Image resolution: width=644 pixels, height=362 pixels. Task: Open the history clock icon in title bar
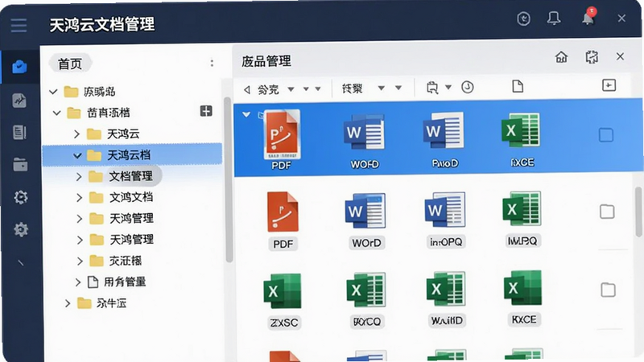click(x=523, y=19)
